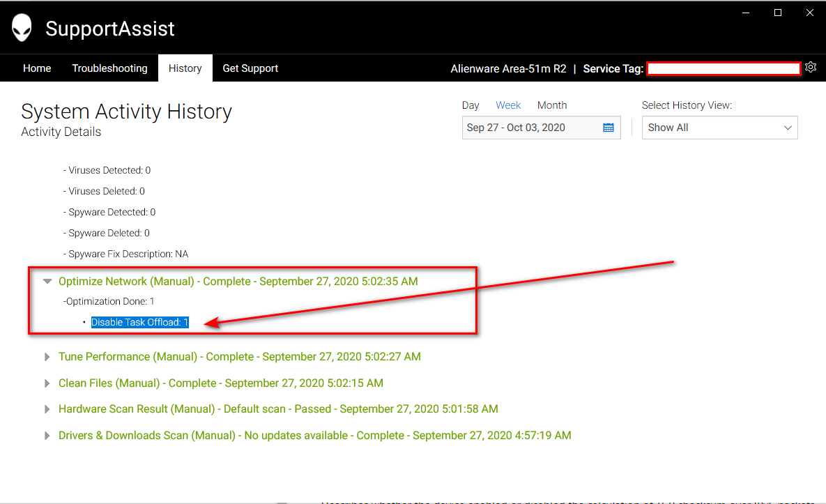826x504 pixels.
Task: Select the Week history range
Action: pos(508,105)
